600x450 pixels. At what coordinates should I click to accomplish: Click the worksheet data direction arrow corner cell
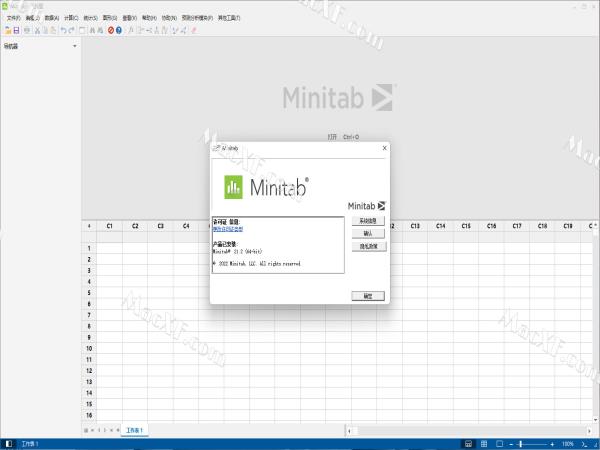click(89, 226)
